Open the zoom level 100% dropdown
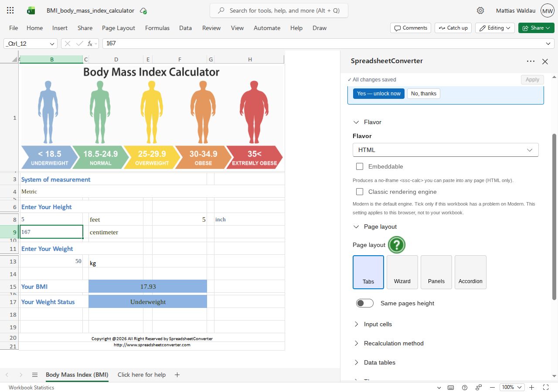558x392 pixels. tap(512, 387)
